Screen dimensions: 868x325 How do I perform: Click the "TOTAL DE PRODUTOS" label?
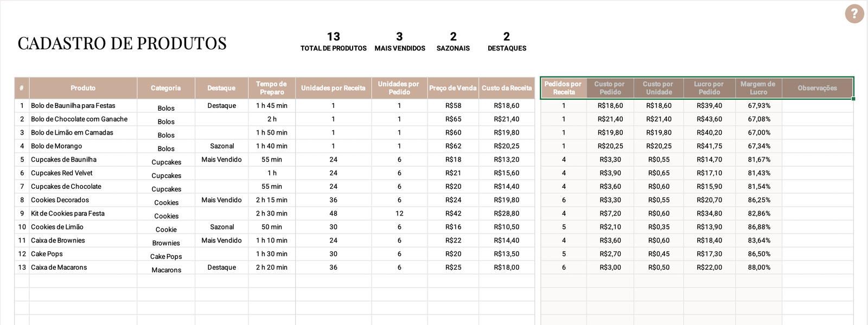pos(334,48)
